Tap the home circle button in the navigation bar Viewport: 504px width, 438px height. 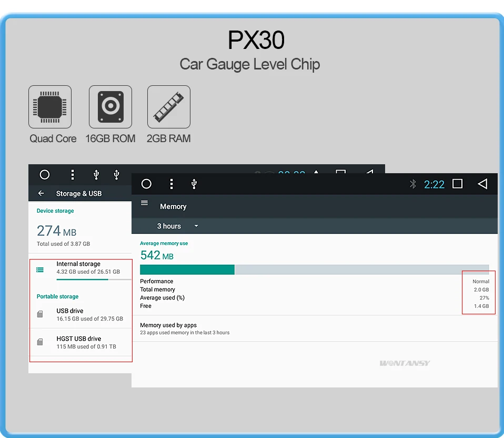[x=146, y=184]
